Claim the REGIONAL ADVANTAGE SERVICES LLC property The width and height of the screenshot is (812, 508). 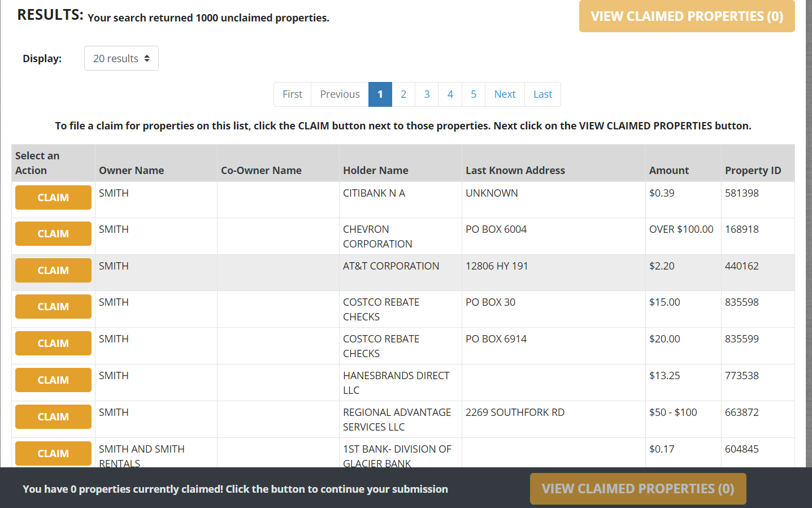coord(53,416)
